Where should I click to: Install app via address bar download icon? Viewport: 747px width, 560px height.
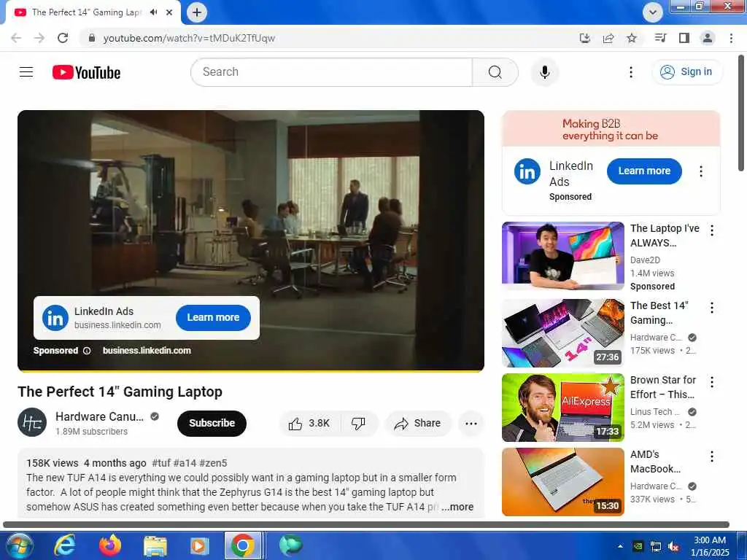(584, 38)
